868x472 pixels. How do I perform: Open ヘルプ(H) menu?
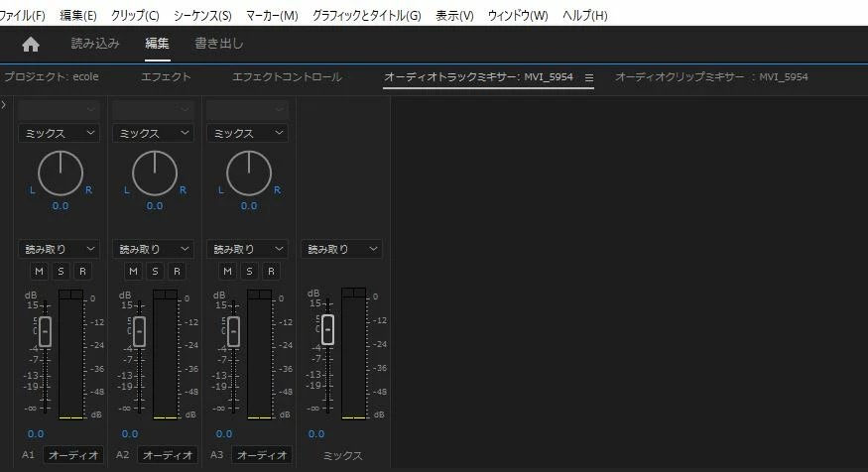[584, 16]
